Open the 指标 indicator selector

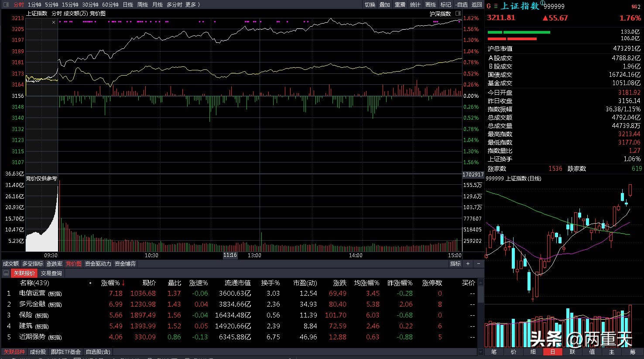pyautogui.click(x=455, y=264)
